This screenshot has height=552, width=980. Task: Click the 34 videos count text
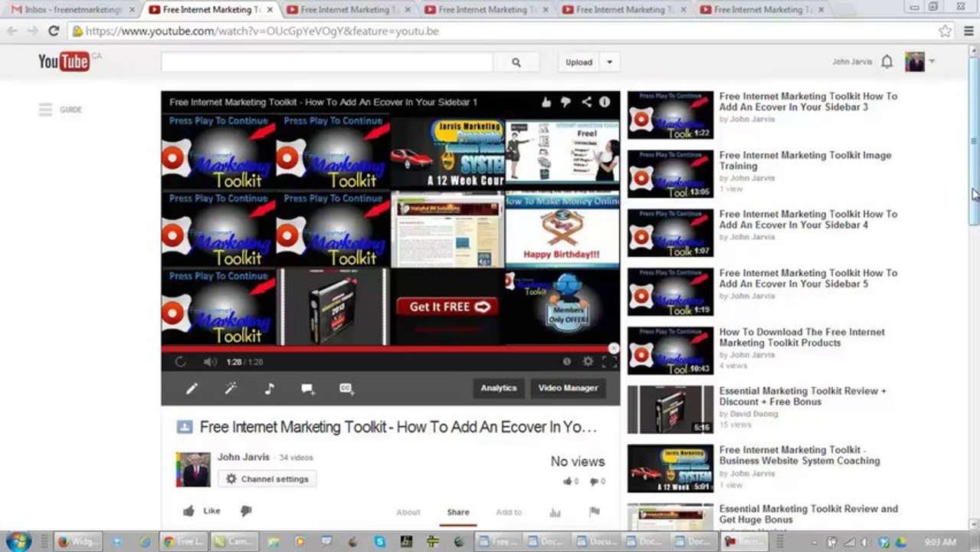(x=296, y=458)
